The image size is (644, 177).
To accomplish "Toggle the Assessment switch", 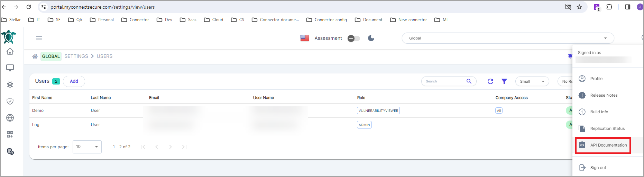I will click(353, 38).
